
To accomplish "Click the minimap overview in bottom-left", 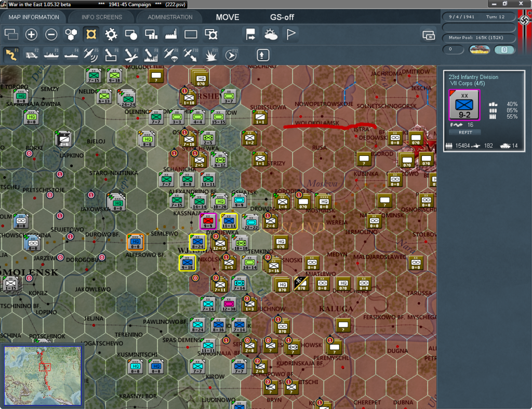I will point(43,375).
